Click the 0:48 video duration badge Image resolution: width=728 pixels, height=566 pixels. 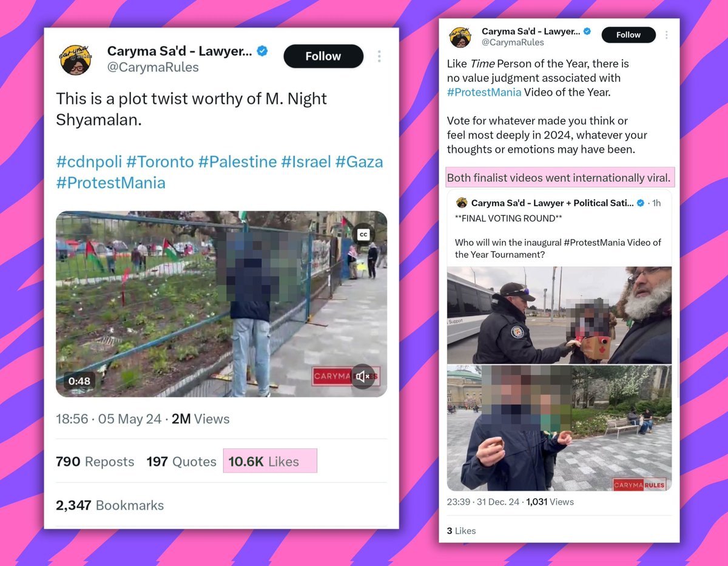79,381
